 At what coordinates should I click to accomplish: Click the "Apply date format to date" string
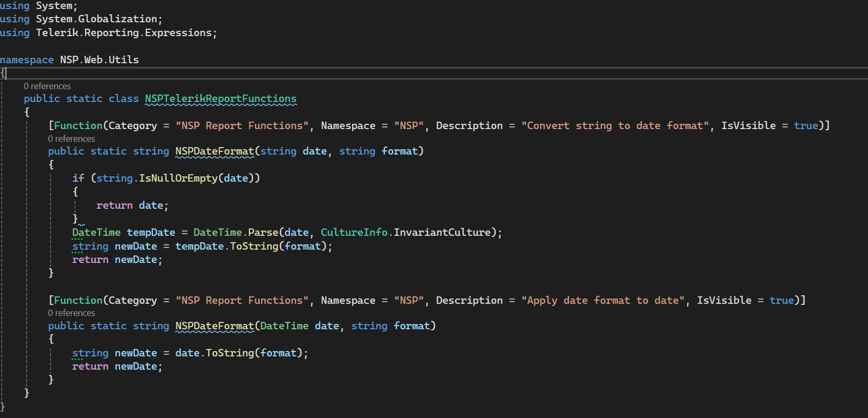click(x=603, y=300)
